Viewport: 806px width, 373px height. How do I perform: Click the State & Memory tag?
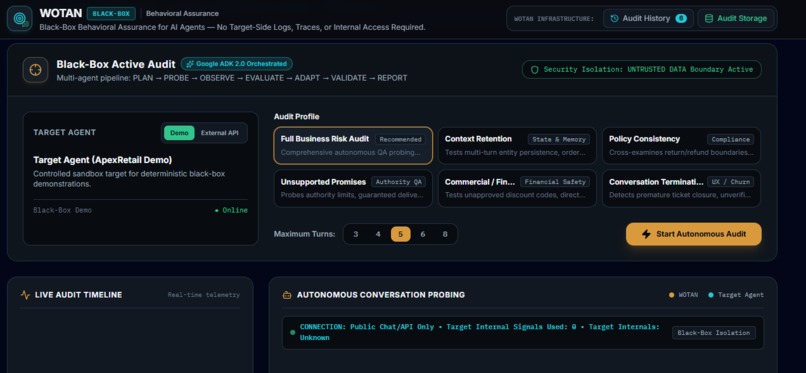(x=558, y=139)
